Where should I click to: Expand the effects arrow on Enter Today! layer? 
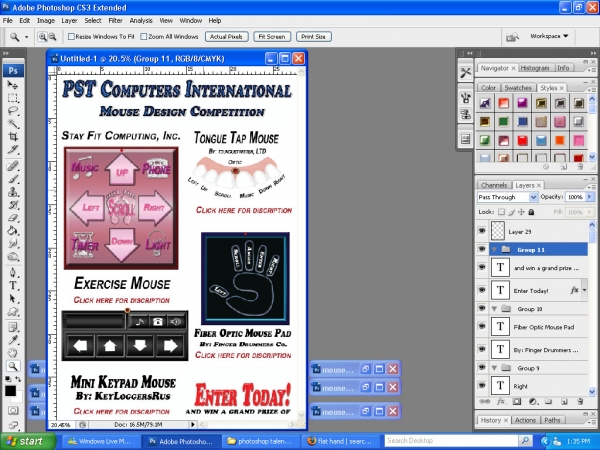(584, 290)
